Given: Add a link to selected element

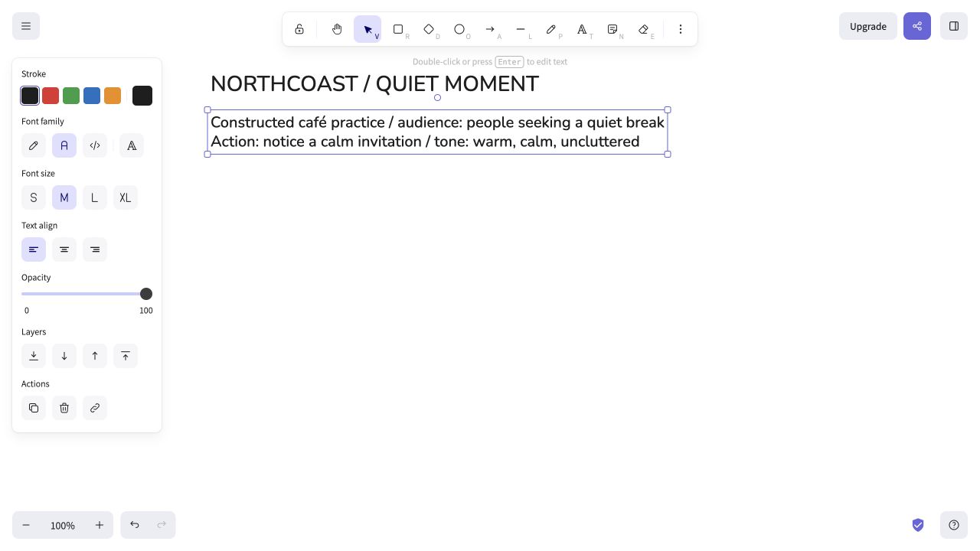Looking at the screenshot, I should (x=95, y=408).
